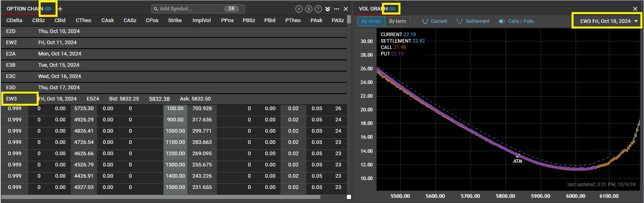Toggle the Current curve display
644x203 pixels.
pyautogui.click(x=434, y=21)
